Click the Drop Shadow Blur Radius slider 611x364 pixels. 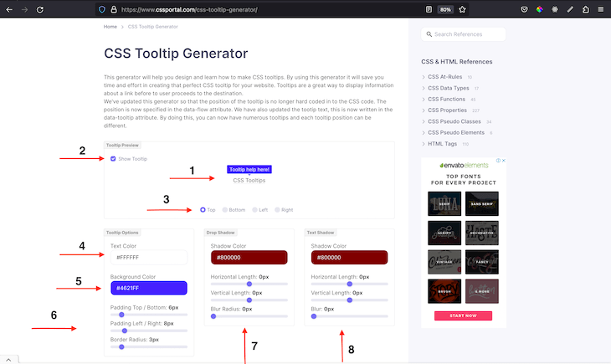[249, 316]
